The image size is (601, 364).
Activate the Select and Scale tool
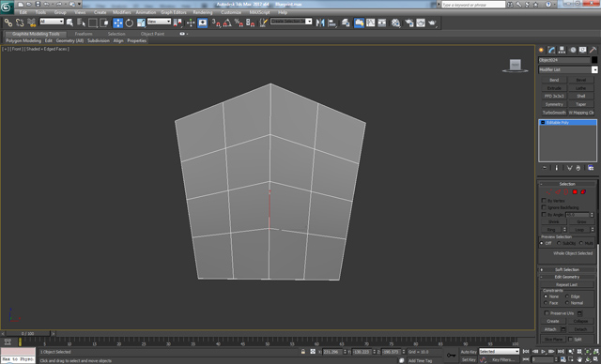point(141,23)
